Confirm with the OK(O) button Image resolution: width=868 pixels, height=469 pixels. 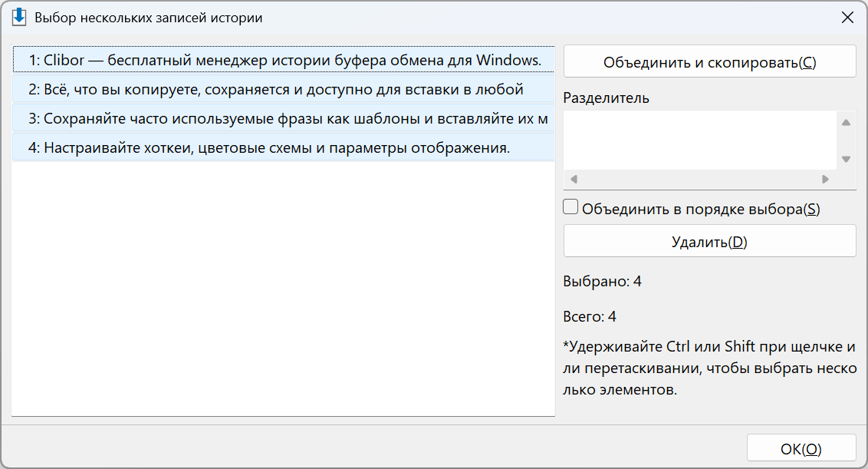pyautogui.click(x=801, y=448)
